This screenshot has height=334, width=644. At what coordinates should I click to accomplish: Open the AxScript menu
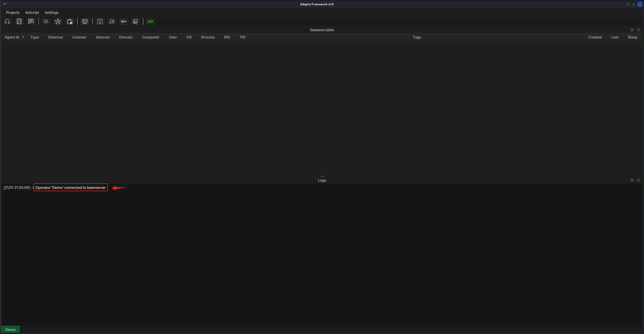(x=32, y=12)
